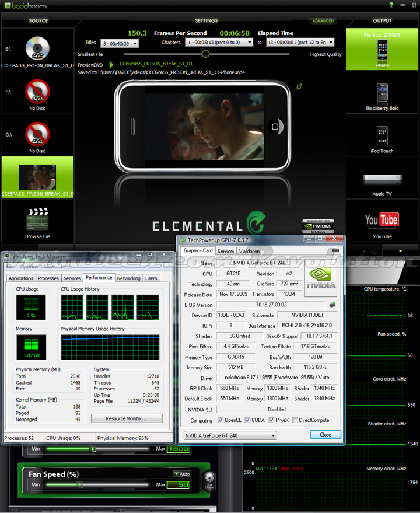Switch to the Applications tab

tap(21, 278)
